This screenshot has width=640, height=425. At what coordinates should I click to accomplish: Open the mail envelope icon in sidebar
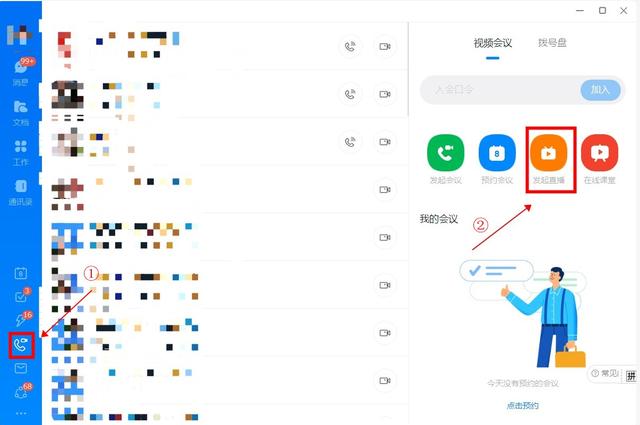coord(21,368)
